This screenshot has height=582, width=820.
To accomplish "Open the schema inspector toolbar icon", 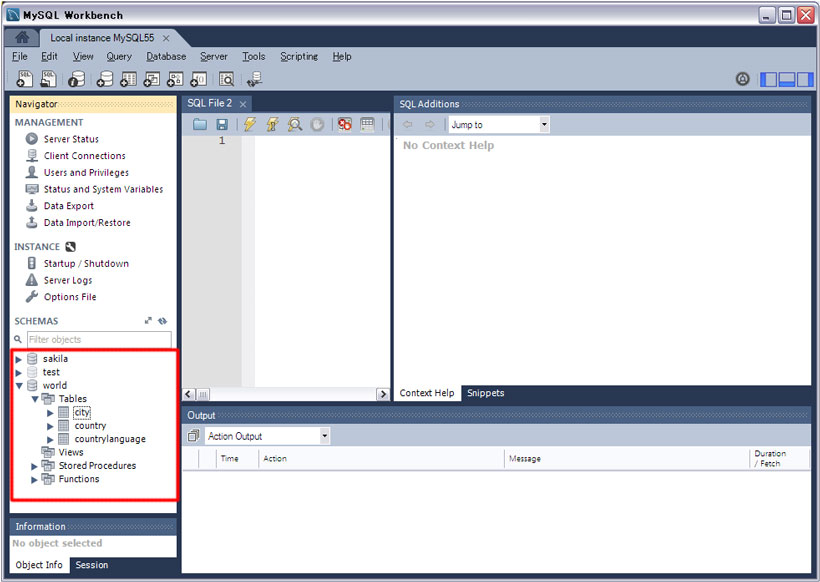I will (x=76, y=79).
